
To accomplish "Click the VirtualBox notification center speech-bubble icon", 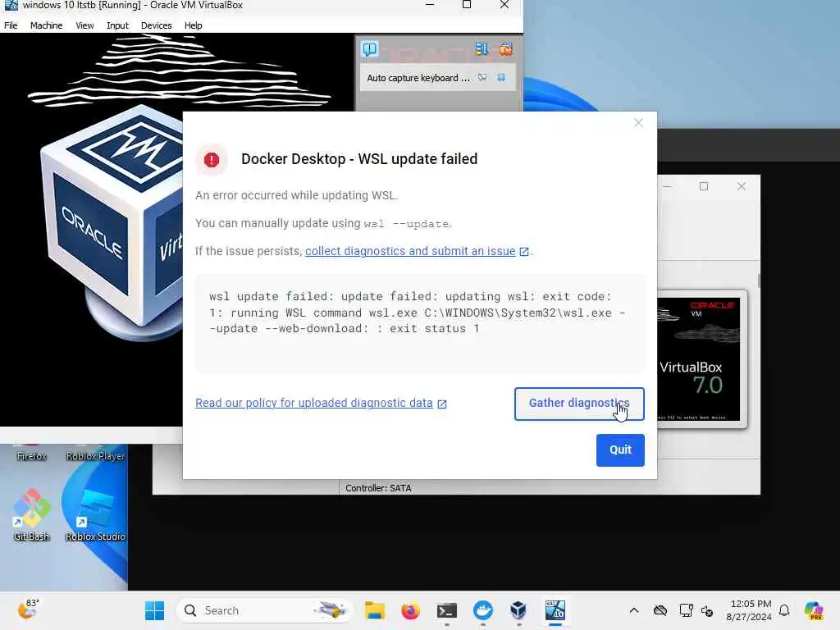I will (x=370, y=49).
